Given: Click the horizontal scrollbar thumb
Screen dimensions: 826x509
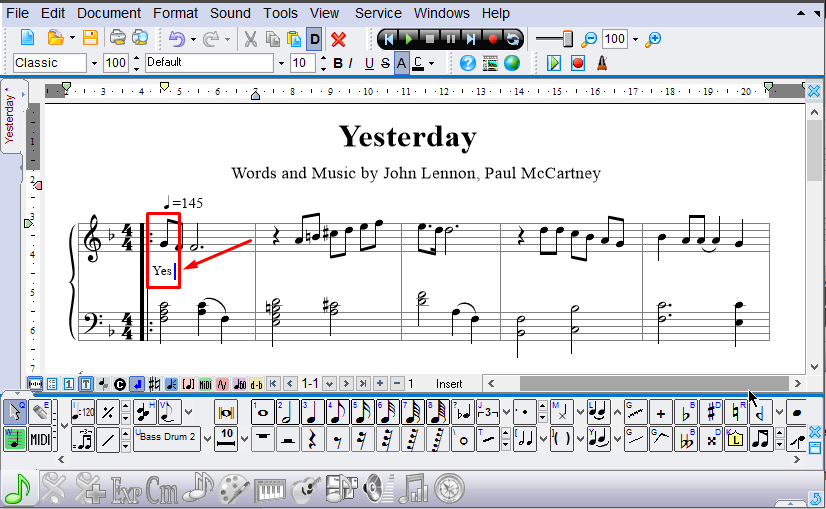Looking at the screenshot, I should point(654,384).
